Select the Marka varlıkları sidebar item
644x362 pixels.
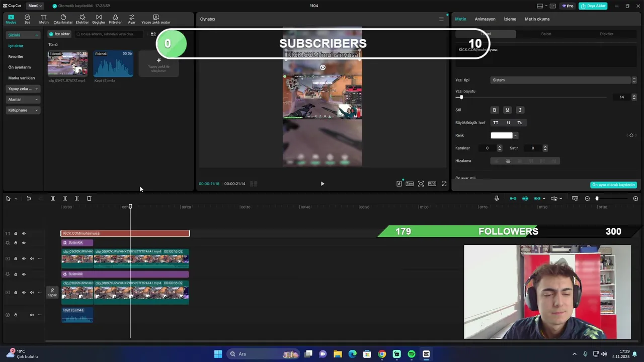coord(22,78)
